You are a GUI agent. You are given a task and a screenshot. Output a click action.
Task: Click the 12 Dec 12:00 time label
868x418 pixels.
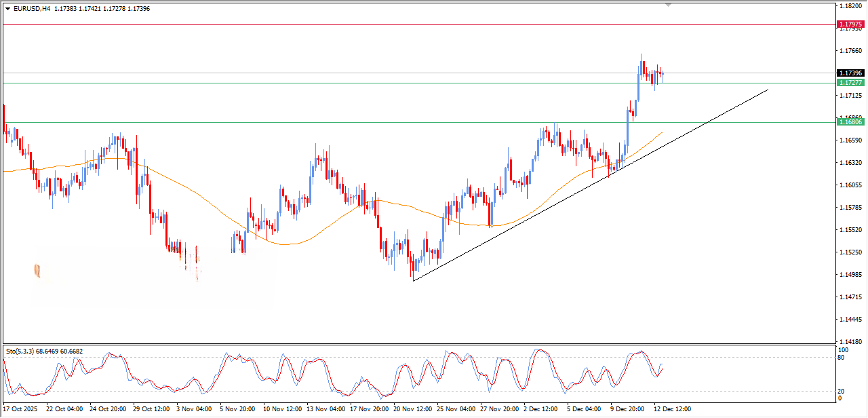(672, 409)
